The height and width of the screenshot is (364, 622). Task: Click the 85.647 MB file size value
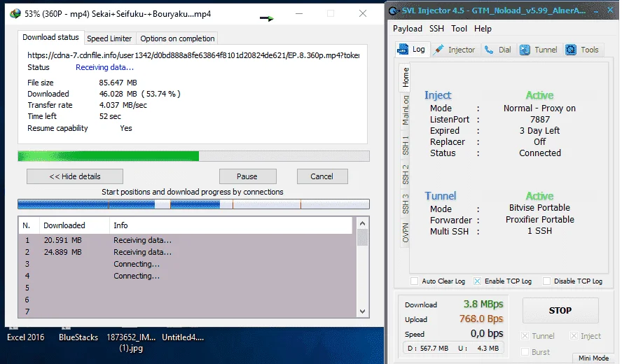click(118, 83)
